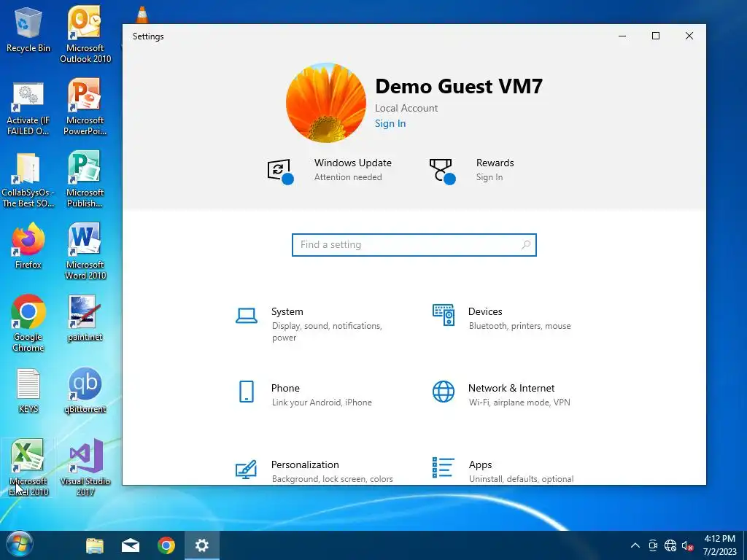Image resolution: width=747 pixels, height=560 pixels.
Task: Select the Microsoft Excel 2010 shortcut
Action: tap(28, 467)
